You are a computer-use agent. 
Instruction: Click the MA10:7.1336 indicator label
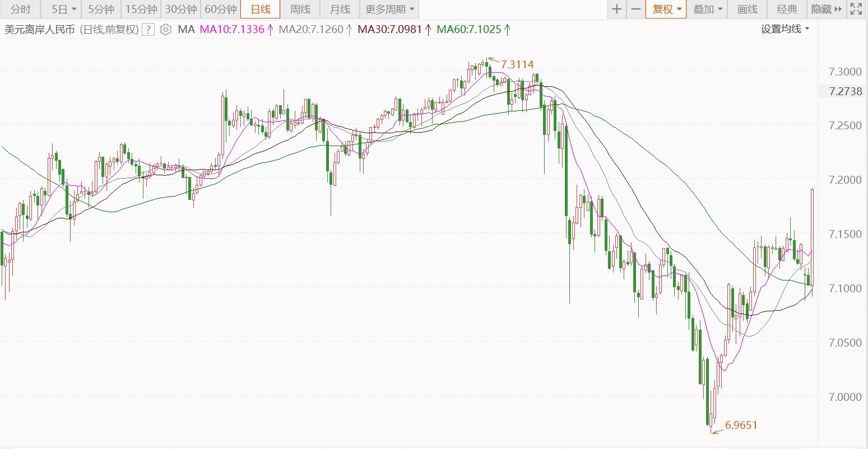tap(236, 30)
